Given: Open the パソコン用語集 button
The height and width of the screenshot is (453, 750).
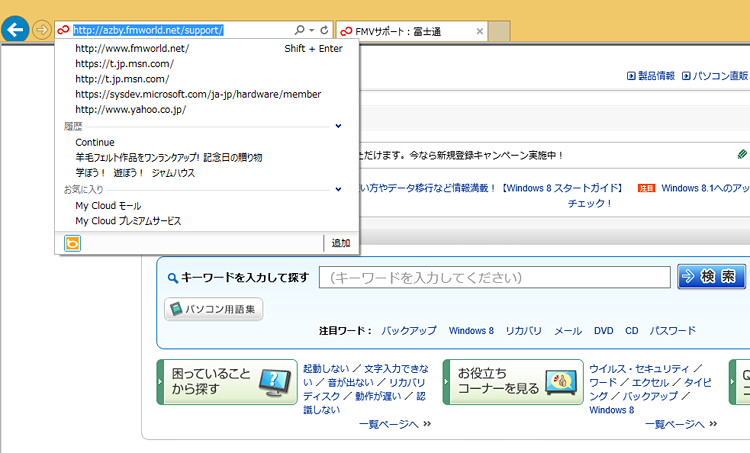Looking at the screenshot, I should [213, 309].
